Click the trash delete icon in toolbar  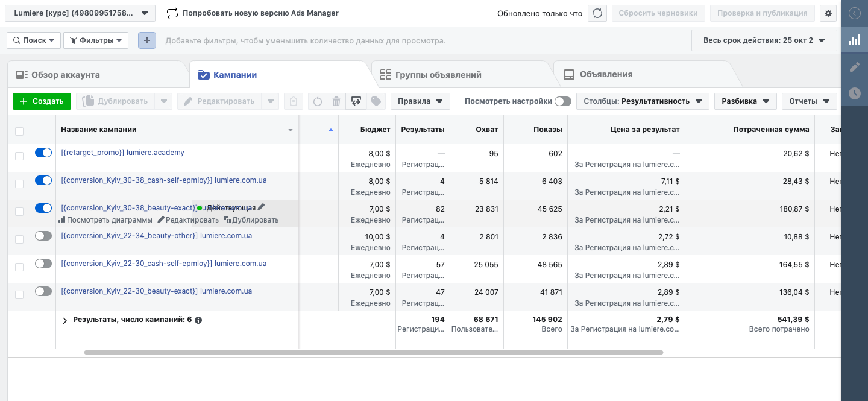tap(336, 101)
